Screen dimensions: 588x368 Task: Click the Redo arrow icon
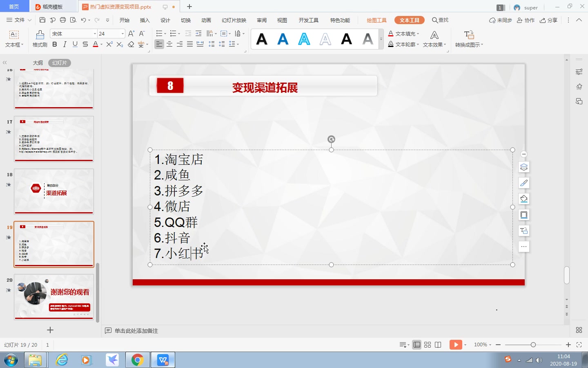tap(97, 20)
